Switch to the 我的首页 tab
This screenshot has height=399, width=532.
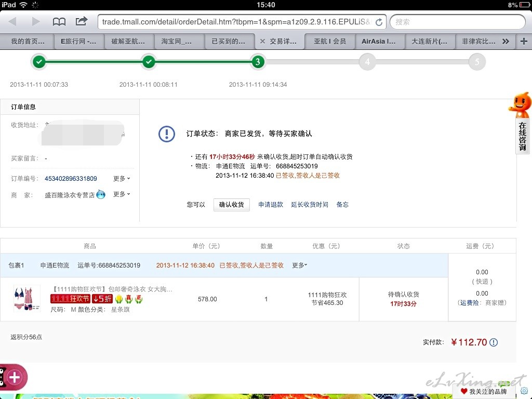[x=28, y=42]
